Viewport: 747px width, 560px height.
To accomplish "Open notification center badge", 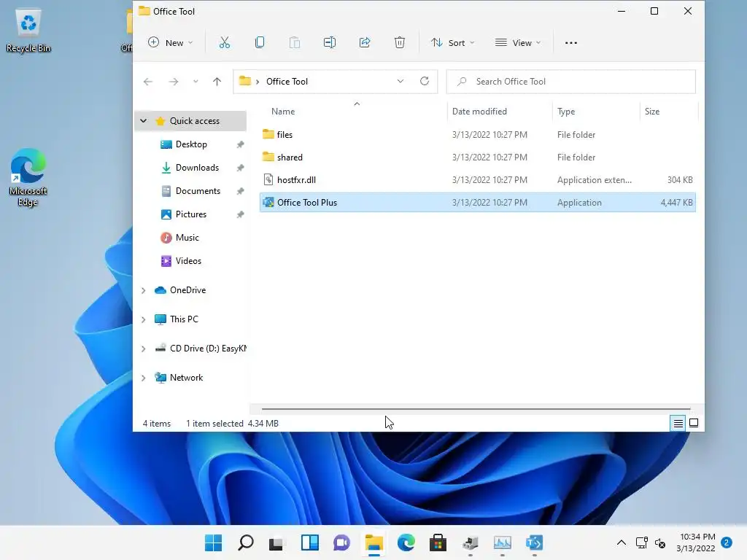I will [x=727, y=542].
